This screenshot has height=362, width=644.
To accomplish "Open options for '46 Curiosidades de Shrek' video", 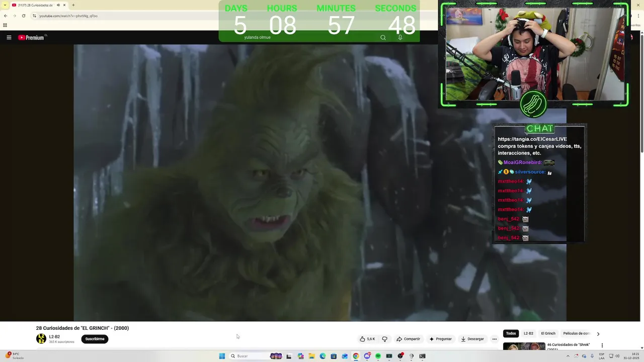I will [x=602, y=345].
